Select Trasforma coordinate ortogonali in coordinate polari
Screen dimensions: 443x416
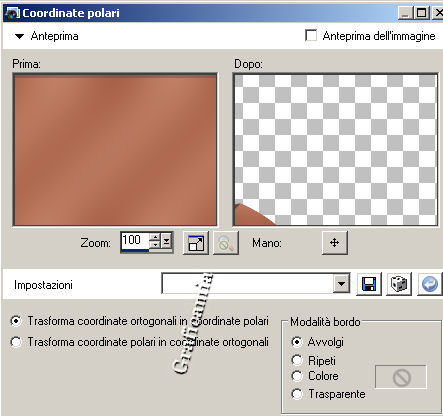pyautogui.click(x=16, y=321)
